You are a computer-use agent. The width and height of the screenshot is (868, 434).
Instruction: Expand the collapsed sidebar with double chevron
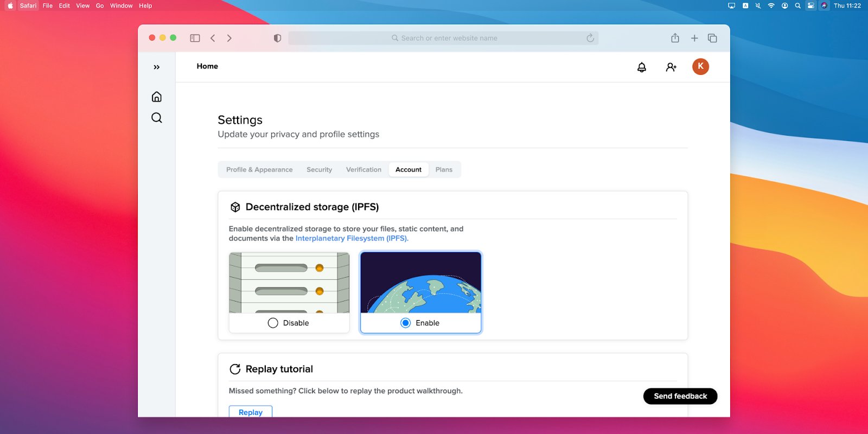pos(157,67)
